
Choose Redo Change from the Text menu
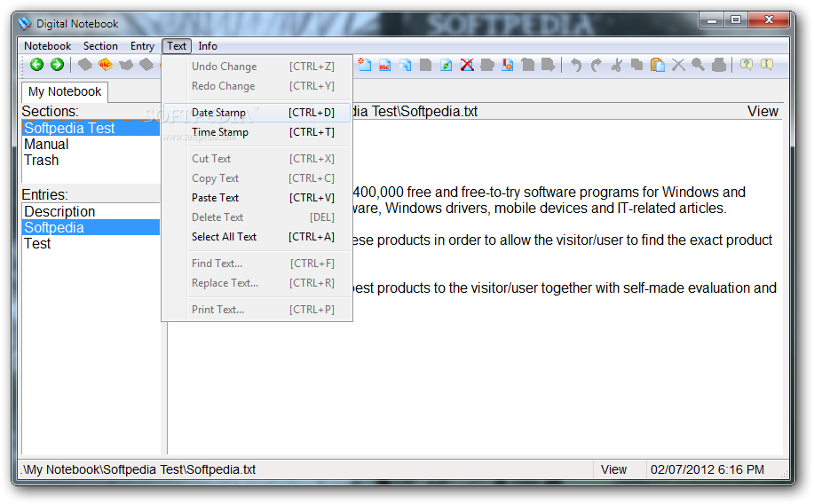click(x=258, y=86)
